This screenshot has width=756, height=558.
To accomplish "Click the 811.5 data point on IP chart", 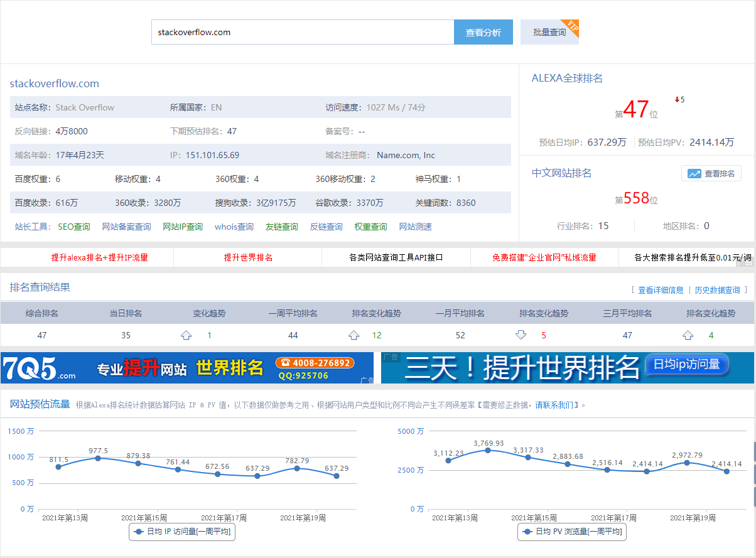I will point(58,466).
